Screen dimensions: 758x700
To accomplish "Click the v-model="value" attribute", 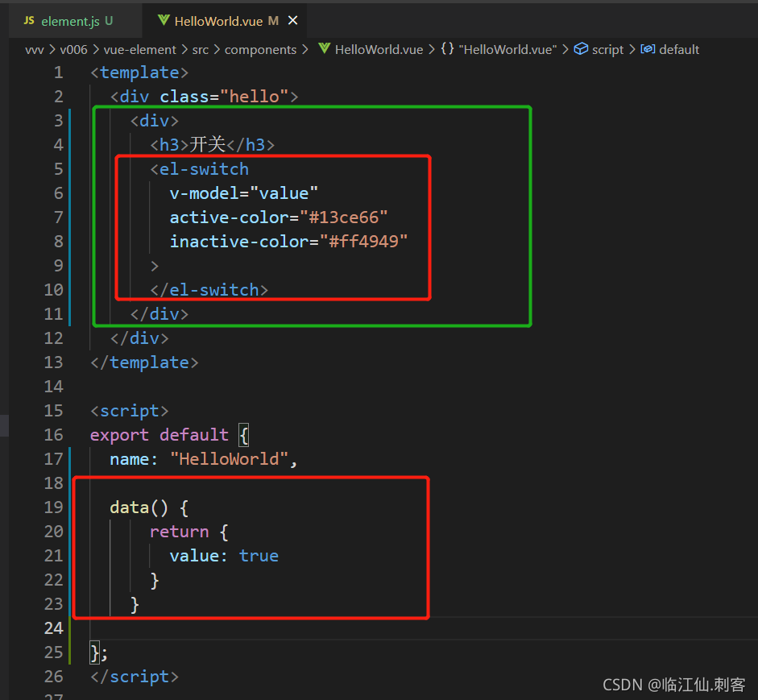I will click(243, 193).
